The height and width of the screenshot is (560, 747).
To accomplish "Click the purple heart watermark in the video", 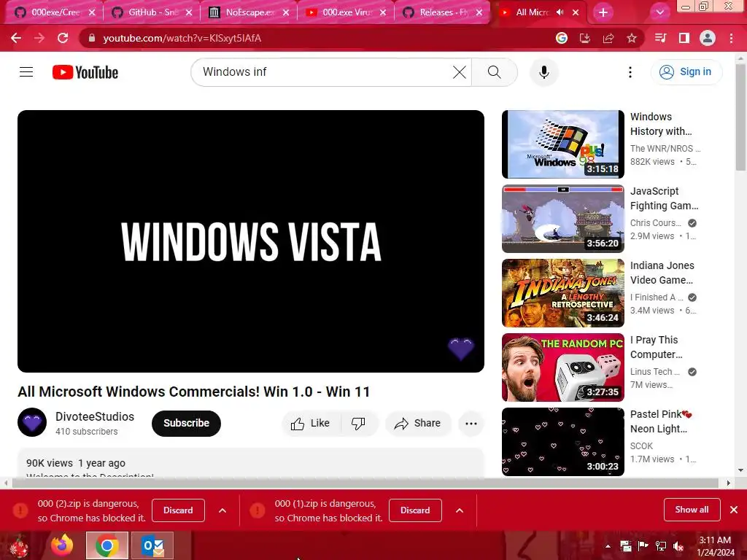I will click(461, 349).
